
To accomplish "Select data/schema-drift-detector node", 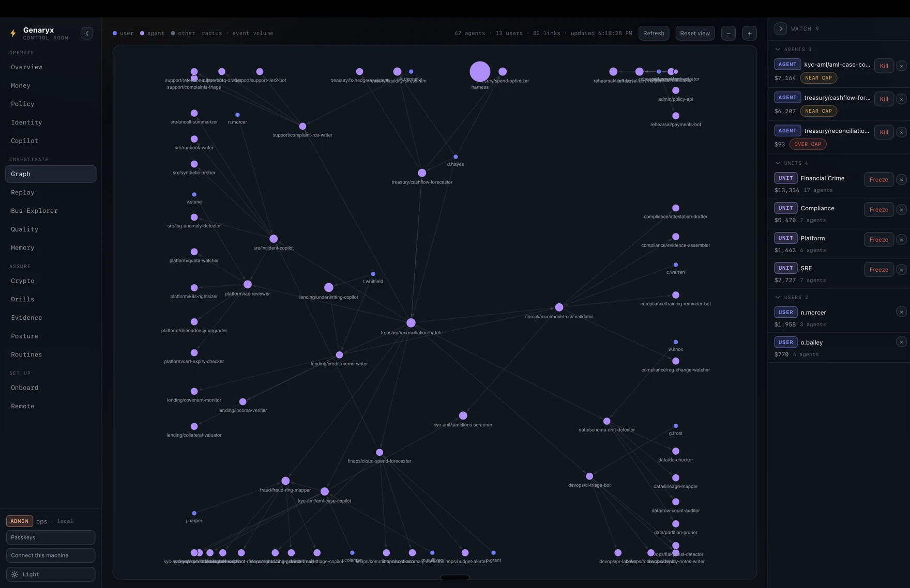I will pos(606,421).
